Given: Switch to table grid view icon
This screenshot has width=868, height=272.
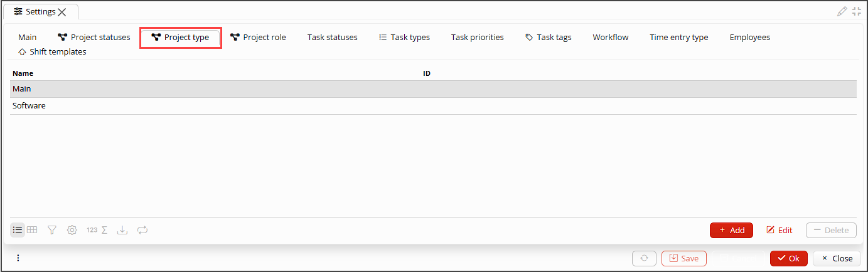Looking at the screenshot, I should pos(32,230).
